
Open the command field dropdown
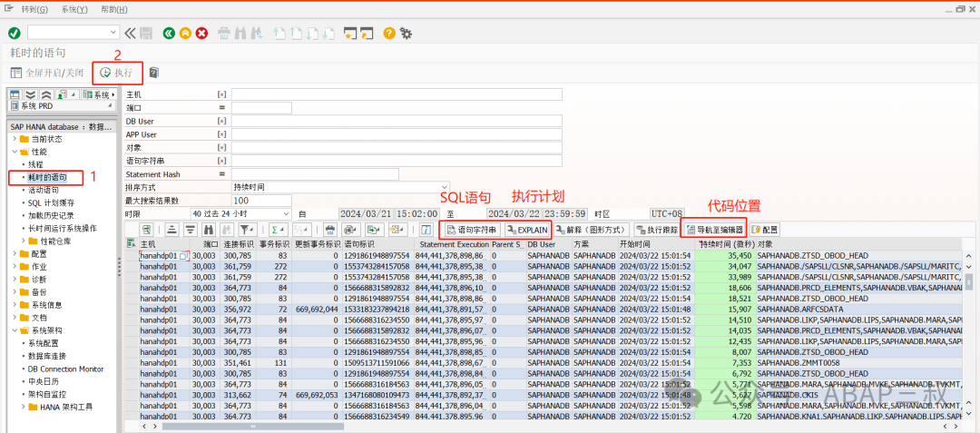[113, 33]
